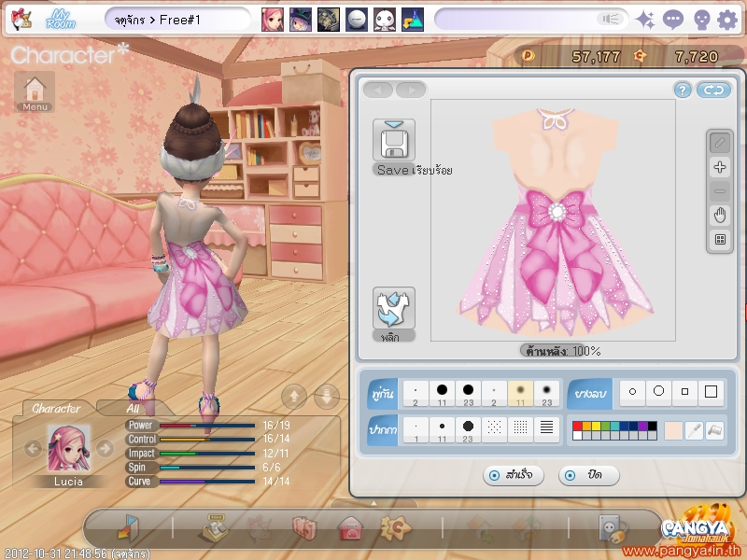
Task: Select pen size 1
Action: tap(416, 430)
